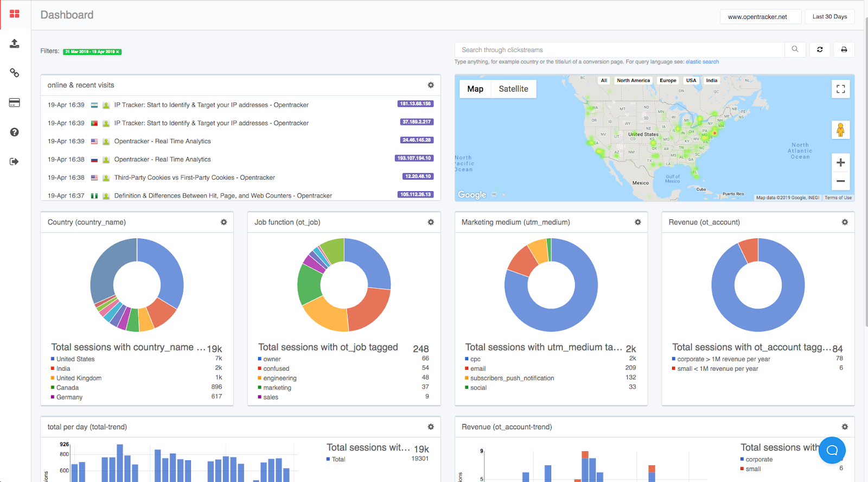Toggle United States legend entry in Country chart
The width and height of the screenshot is (868, 482).
click(x=75, y=359)
